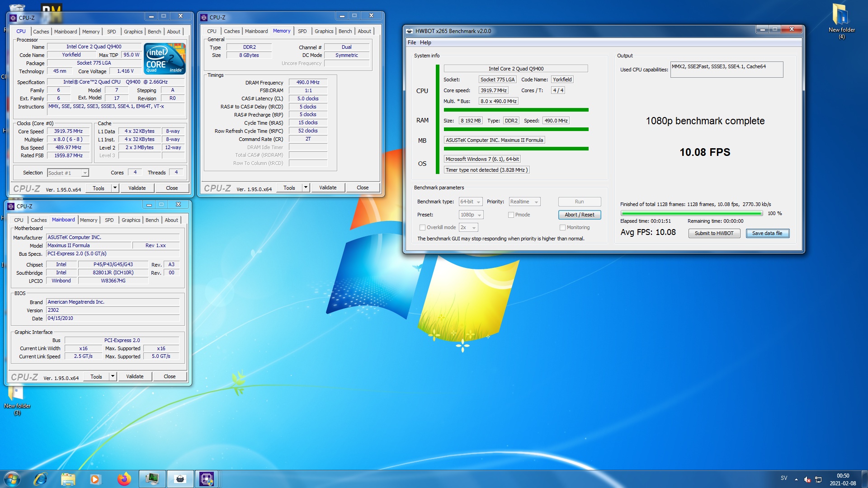Click Save data file button

(767, 234)
